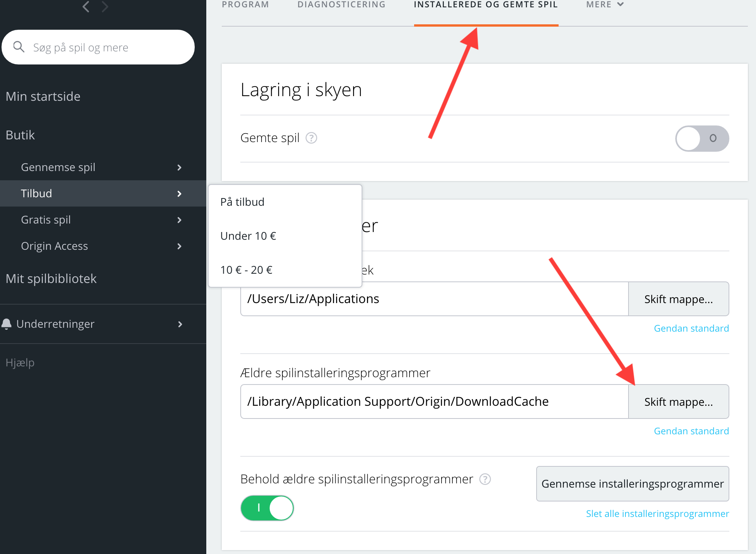
Task: Open Hjælp in sidebar
Action: (20, 363)
